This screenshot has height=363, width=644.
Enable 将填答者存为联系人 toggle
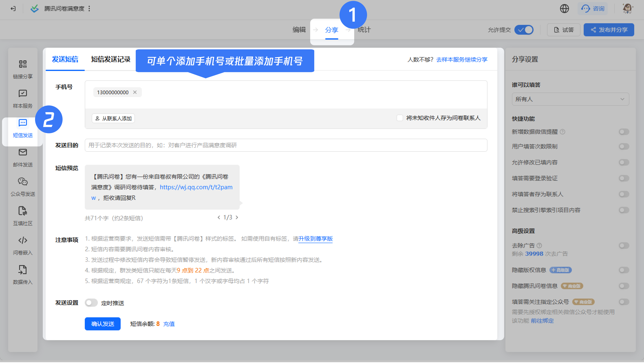pos(624,194)
